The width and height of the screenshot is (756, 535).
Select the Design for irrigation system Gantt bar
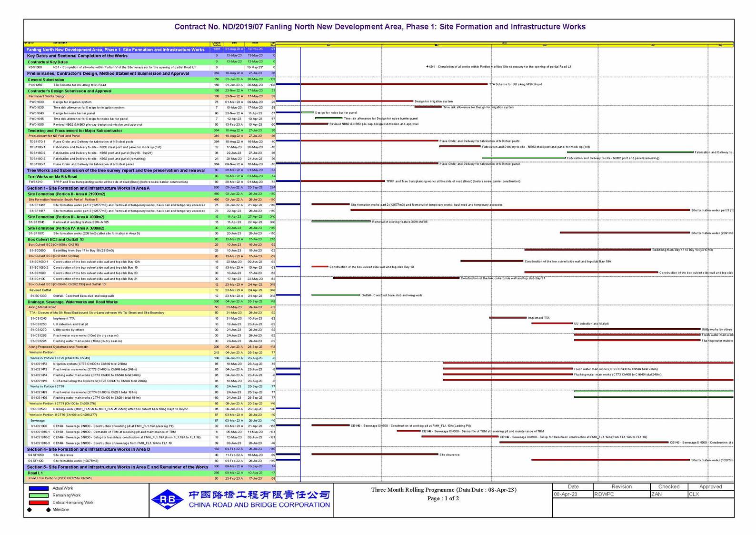coord(357,101)
